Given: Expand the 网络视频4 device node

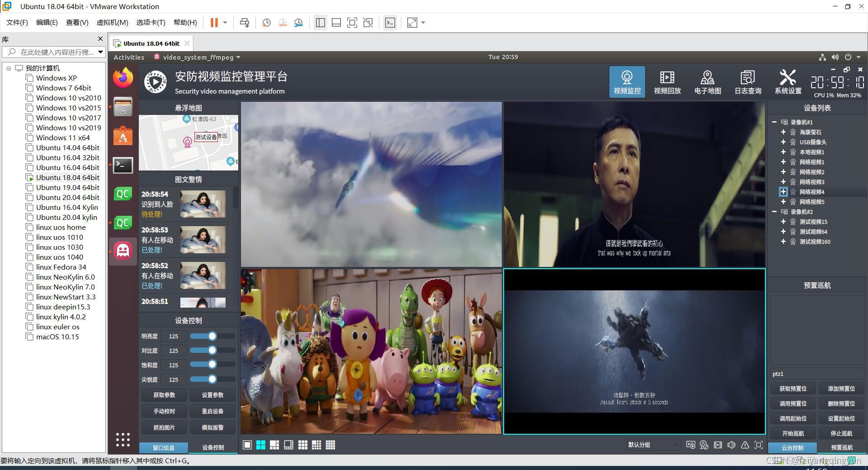Looking at the screenshot, I should tap(783, 192).
